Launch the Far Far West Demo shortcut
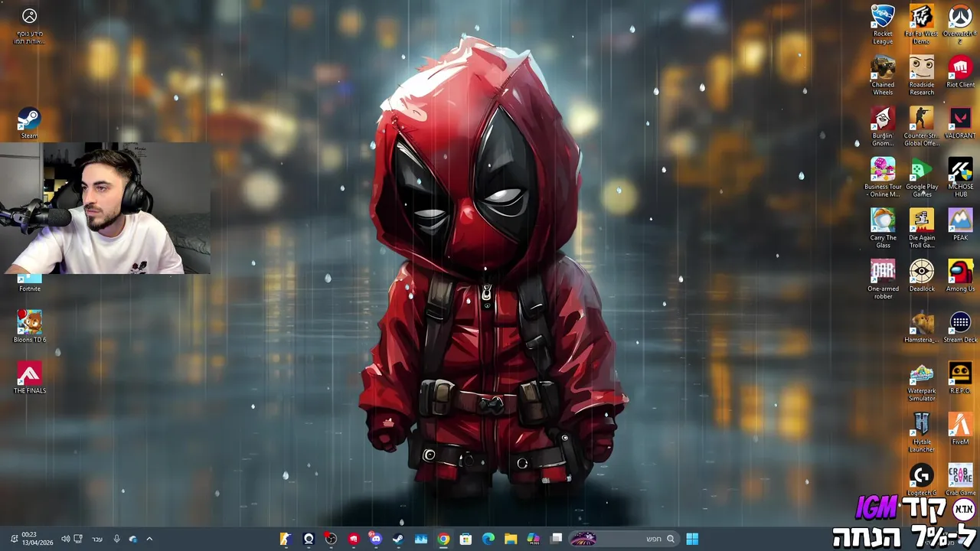The image size is (980, 551). (921, 24)
